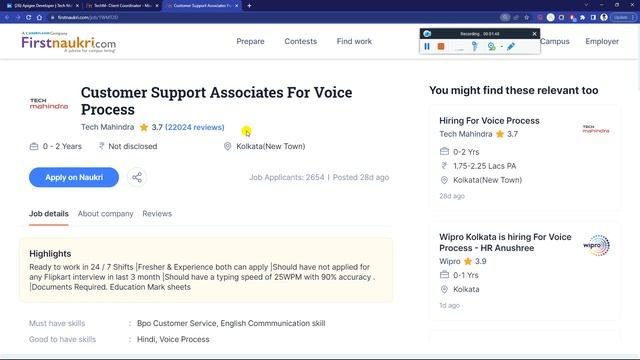
Task: Select the Job details tab
Action: click(49, 213)
